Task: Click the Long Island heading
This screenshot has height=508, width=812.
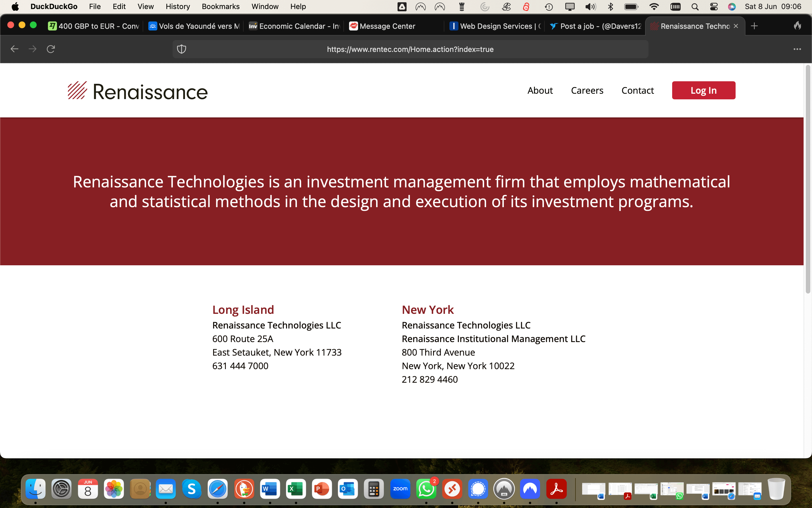Action: tap(243, 309)
